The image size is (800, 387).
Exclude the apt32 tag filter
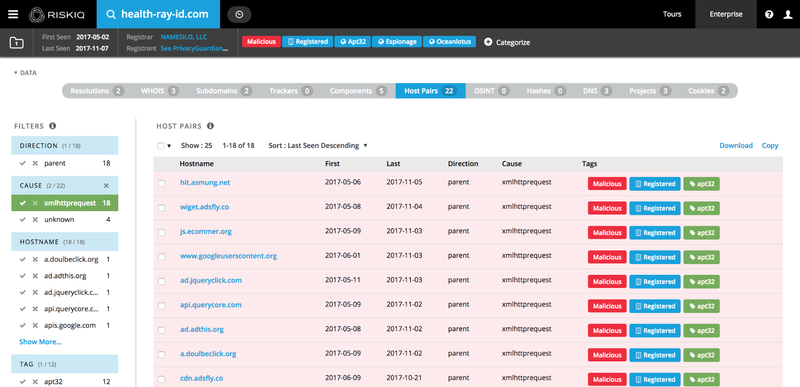pyautogui.click(x=35, y=381)
